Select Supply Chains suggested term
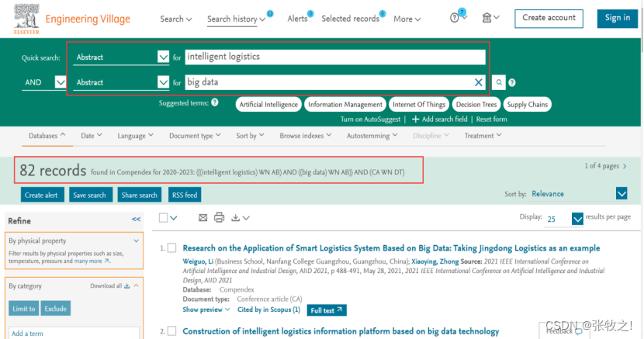The image size is (644, 339). (x=528, y=105)
